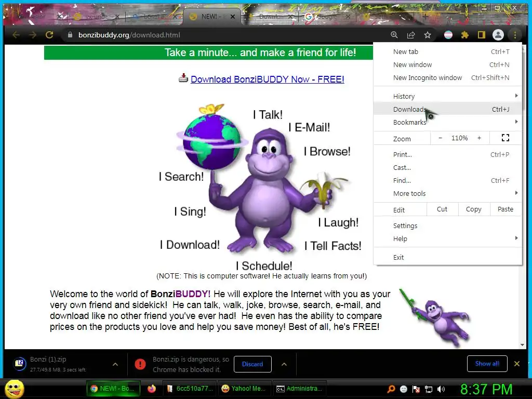532x399 pixels.
Task: Click the network tray icon
Action: [x=429, y=389]
